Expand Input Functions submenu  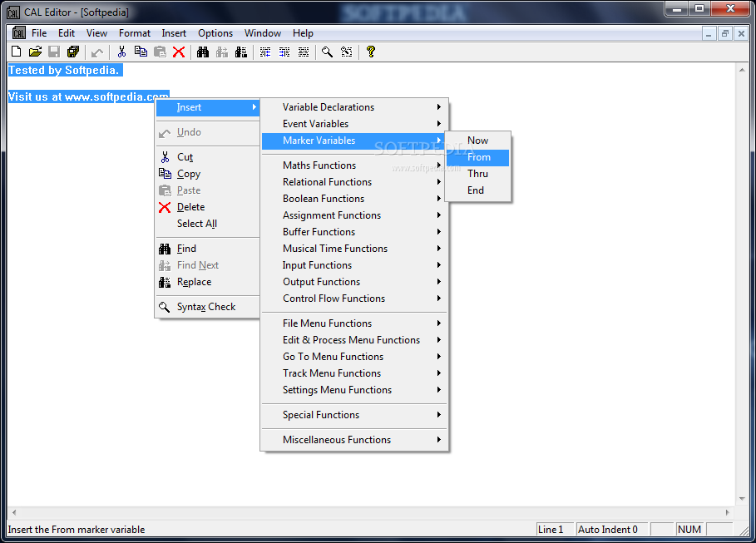click(354, 265)
